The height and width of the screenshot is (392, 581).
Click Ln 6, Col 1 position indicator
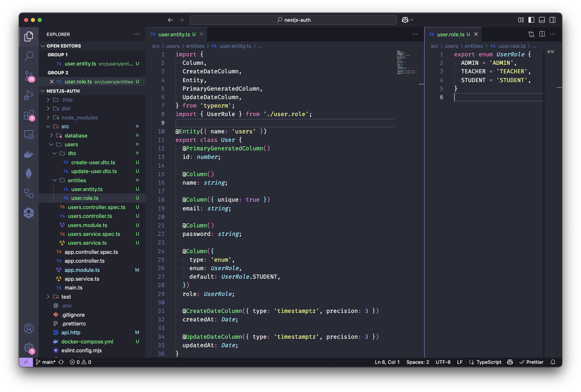click(387, 362)
